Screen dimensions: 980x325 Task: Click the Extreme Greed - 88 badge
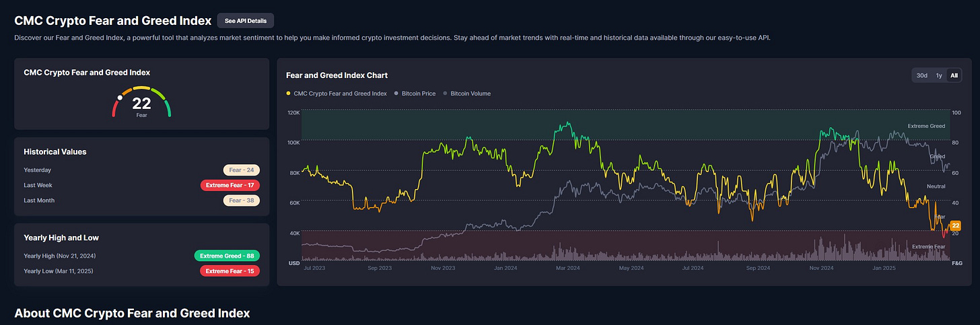pos(227,256)
